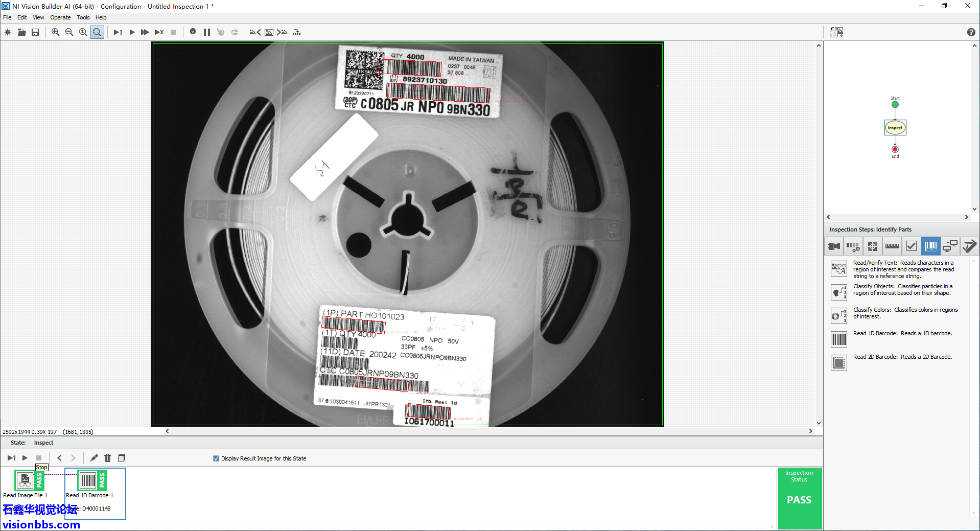Click the current image toolbar icon

269,32
